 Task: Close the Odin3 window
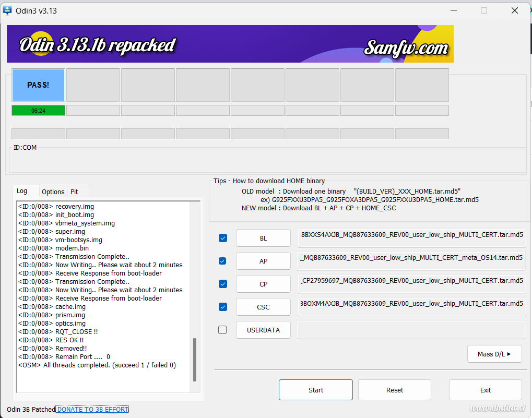click(515, 10)
